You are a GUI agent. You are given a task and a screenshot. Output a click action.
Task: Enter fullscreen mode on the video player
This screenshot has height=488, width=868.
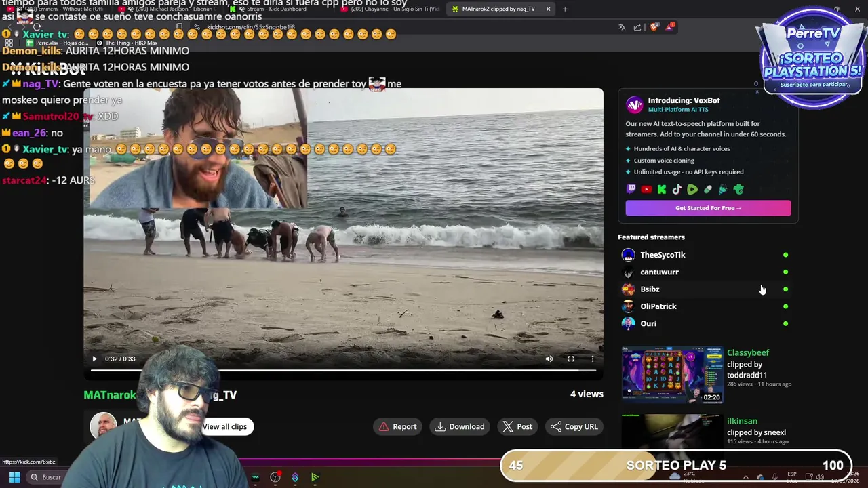click(571, 359)
